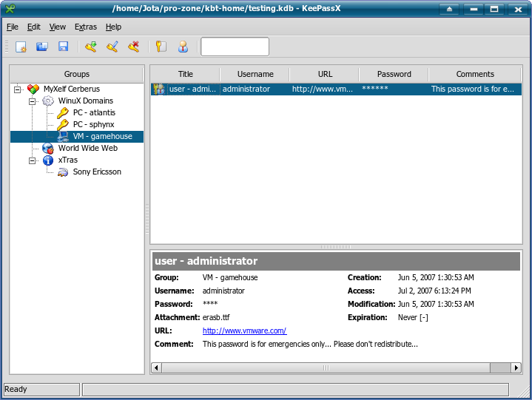Click the entry icon in the user - admi... row
Screen dimensions: 532x400
click(x=158, y=89)
